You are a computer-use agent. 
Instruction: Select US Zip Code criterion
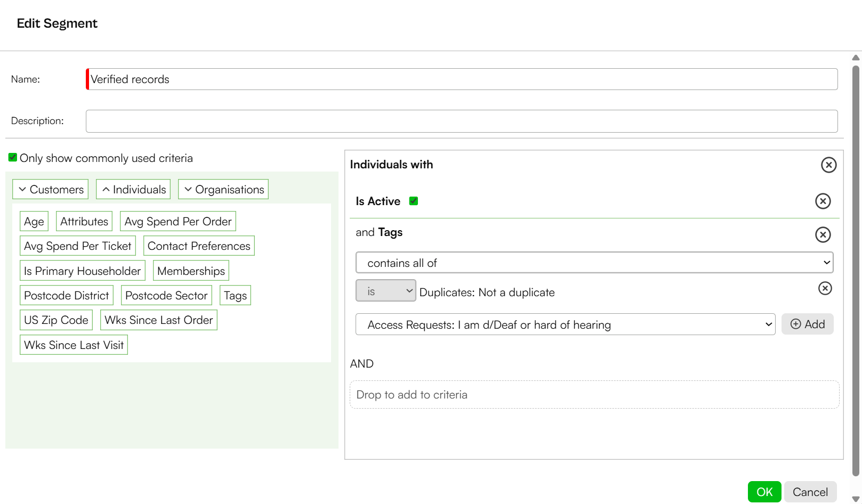(x=56, y=320)
